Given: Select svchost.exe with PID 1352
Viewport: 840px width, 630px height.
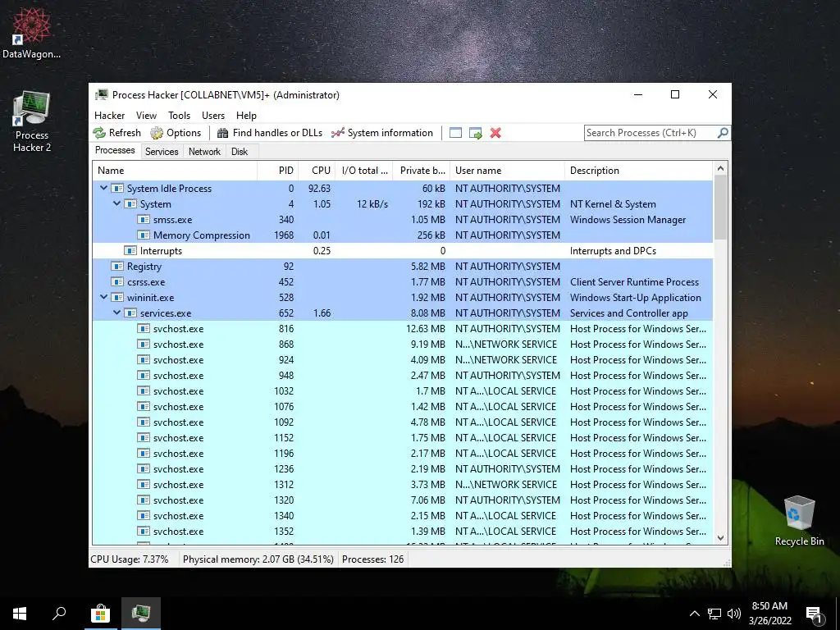Looking at the screenshot, I should click(x=402, y=531).
